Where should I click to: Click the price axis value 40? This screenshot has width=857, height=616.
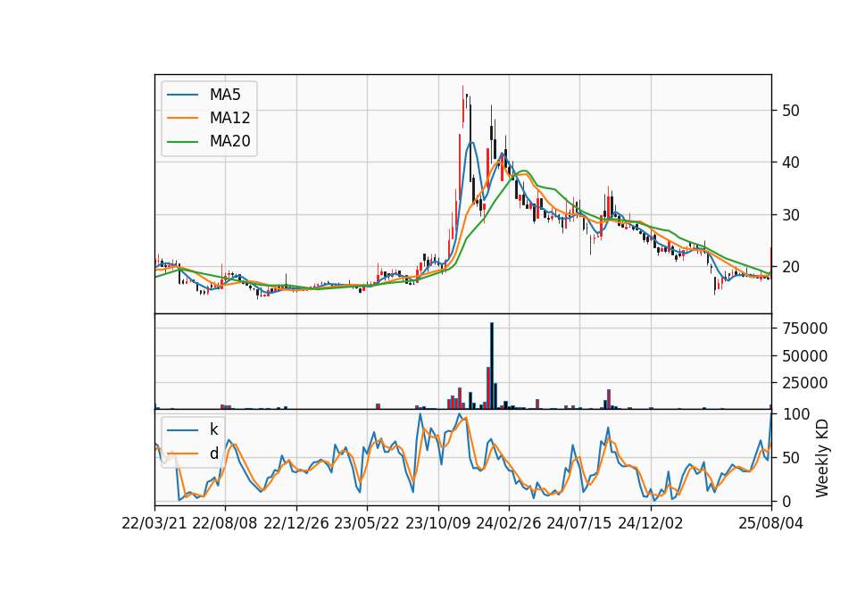tap(791, 162)
